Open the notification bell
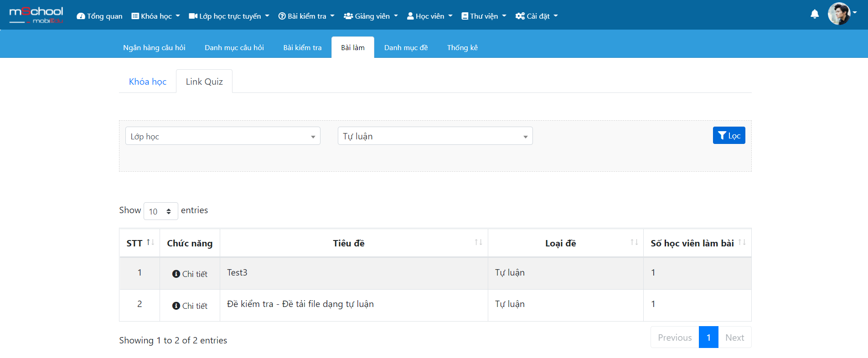 click(815, 15)
